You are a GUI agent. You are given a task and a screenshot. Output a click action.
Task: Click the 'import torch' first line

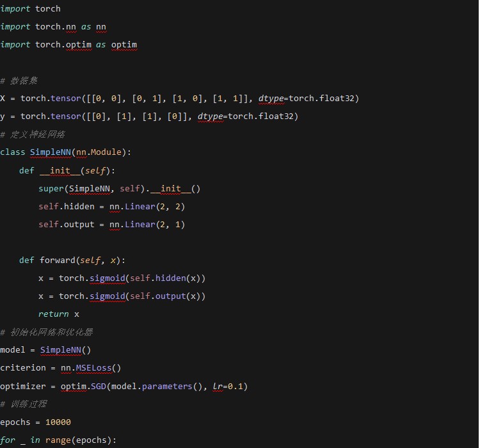(x=30, y=8)
